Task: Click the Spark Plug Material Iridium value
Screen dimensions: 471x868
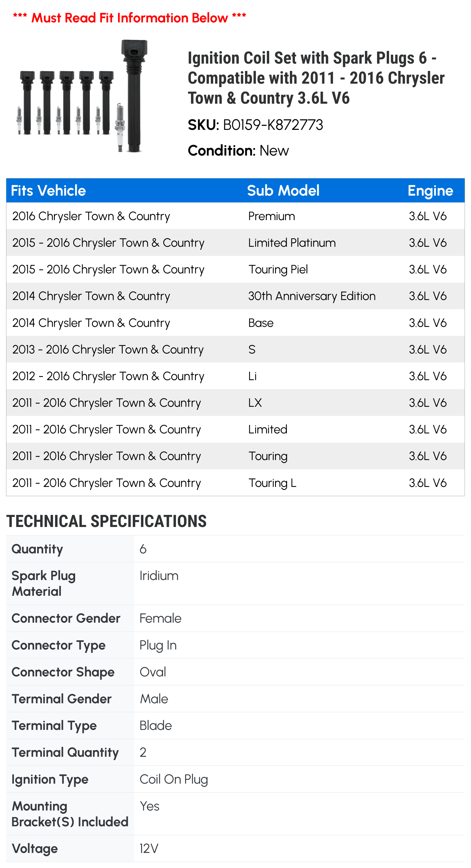Action: point(159,576)
